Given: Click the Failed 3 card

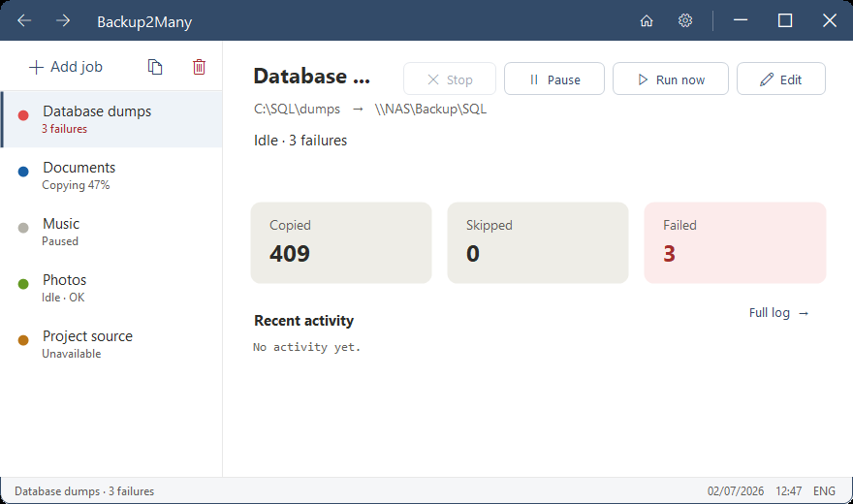Looking at the screenshot, I should [735, 242].
